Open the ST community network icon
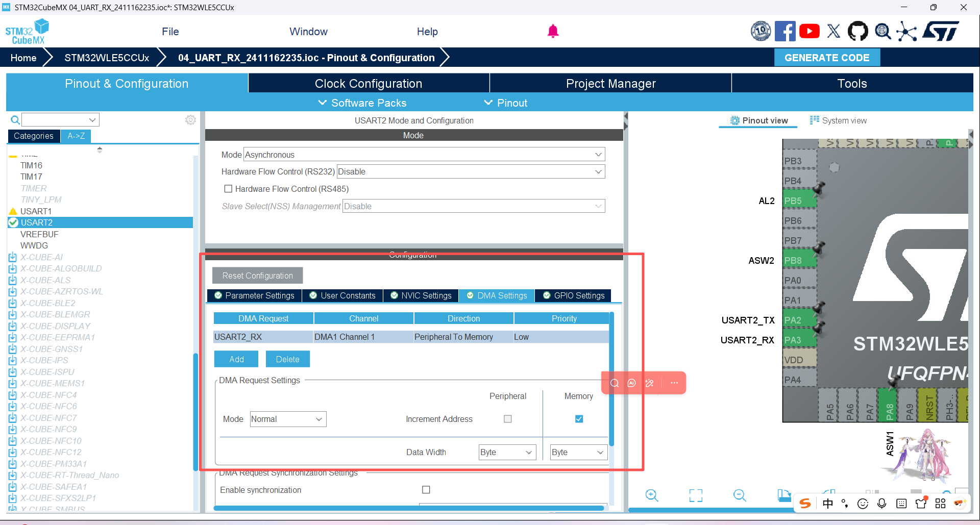Image resolution: width=980 pixels, height=525 pixels. 906,31
